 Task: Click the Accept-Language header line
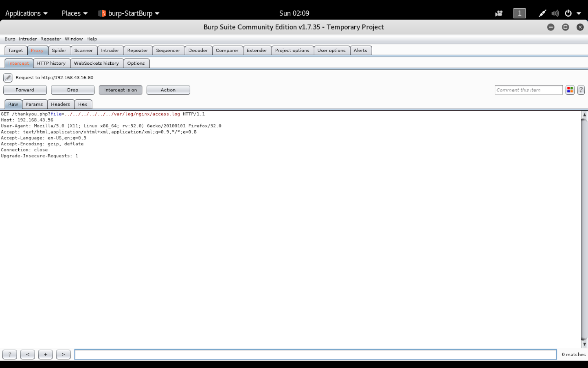point(43,138)
